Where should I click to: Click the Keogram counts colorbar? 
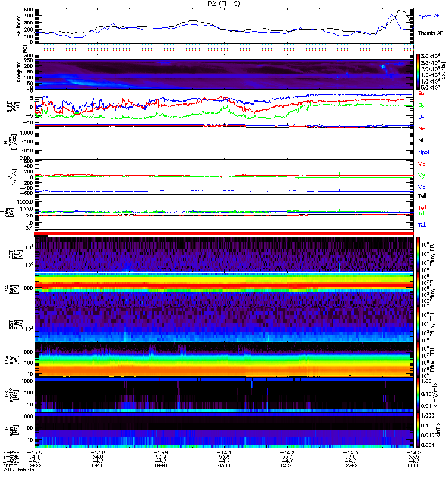[x=418, y=72]
